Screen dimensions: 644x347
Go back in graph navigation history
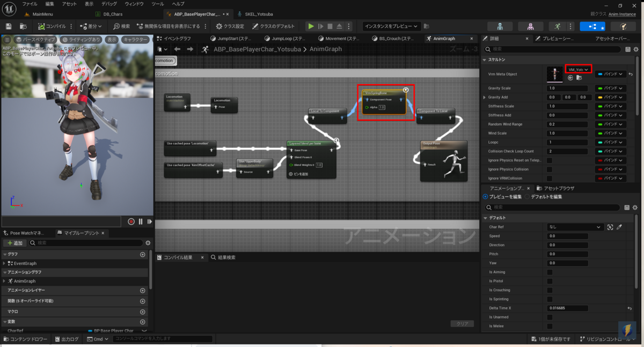pos(178,49)
